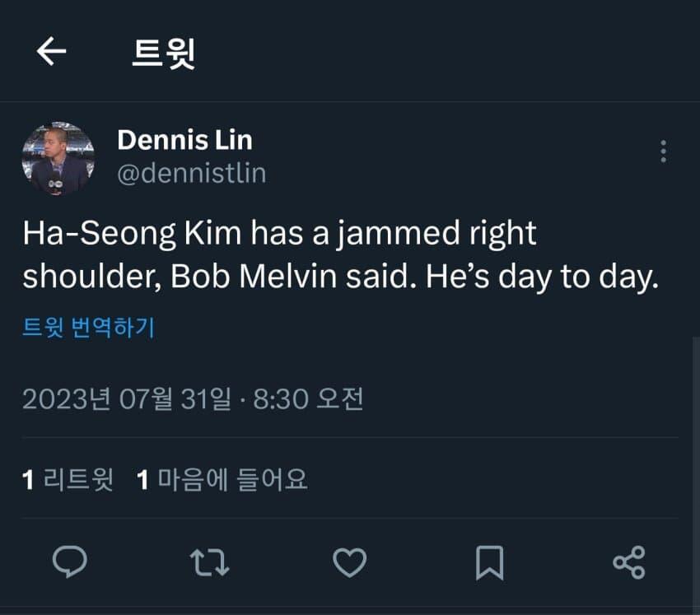Screen dimensions: 700x615
Task: View the 1 마음에 들어요 likes list
Action: click(x=222, y=478)
